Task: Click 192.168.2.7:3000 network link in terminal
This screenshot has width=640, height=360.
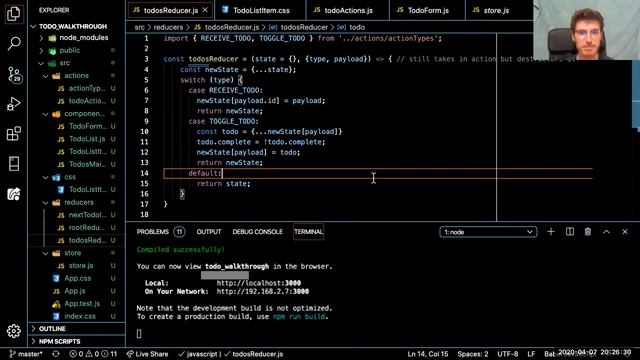Action: (x=262, y=292)
